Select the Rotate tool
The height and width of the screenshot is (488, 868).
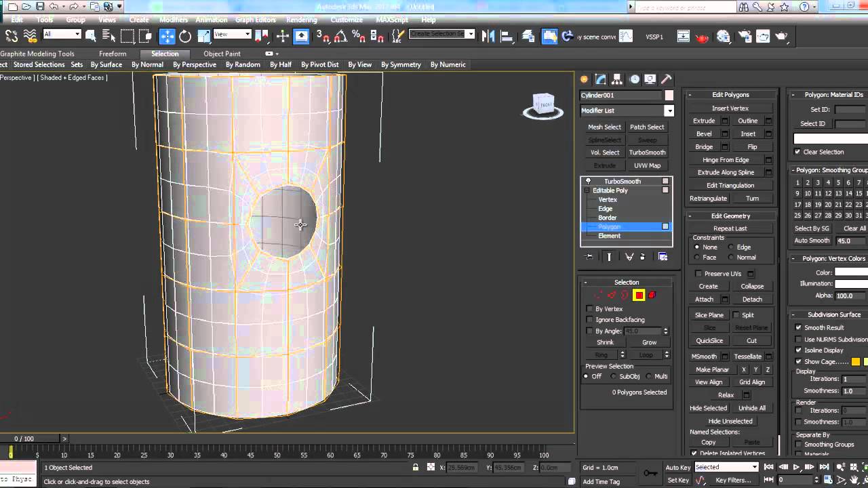pos(185,36)
